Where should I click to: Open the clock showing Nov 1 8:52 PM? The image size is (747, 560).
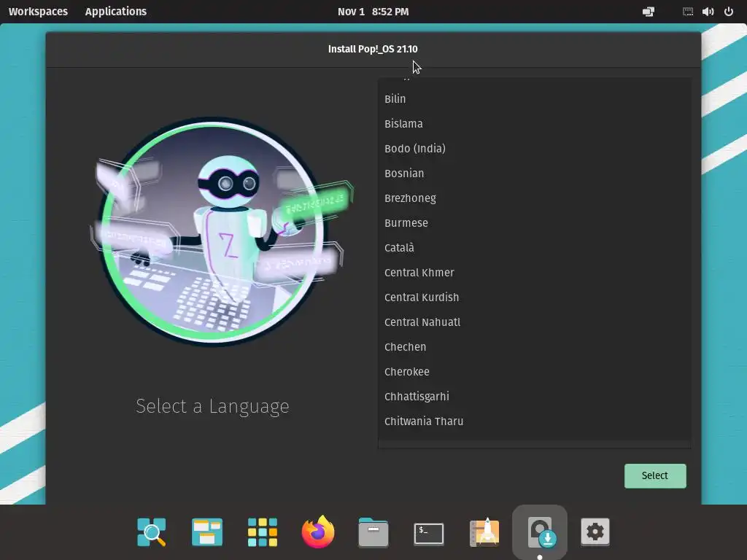pyautogui.click(x=373, y=12)
